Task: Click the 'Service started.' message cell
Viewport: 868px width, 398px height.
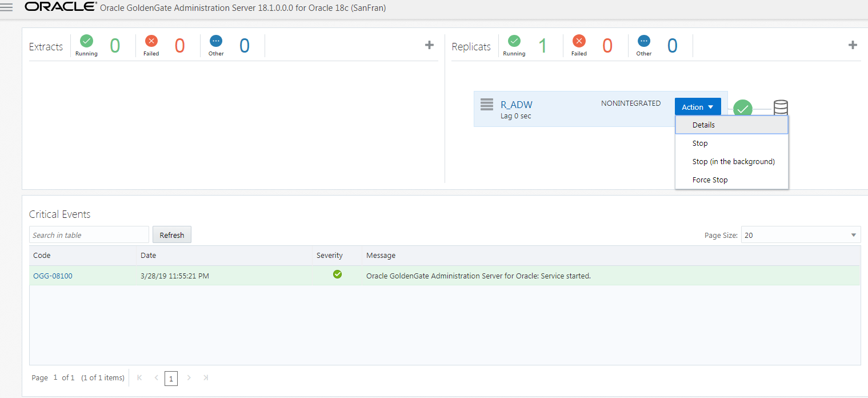Action: 478,276
